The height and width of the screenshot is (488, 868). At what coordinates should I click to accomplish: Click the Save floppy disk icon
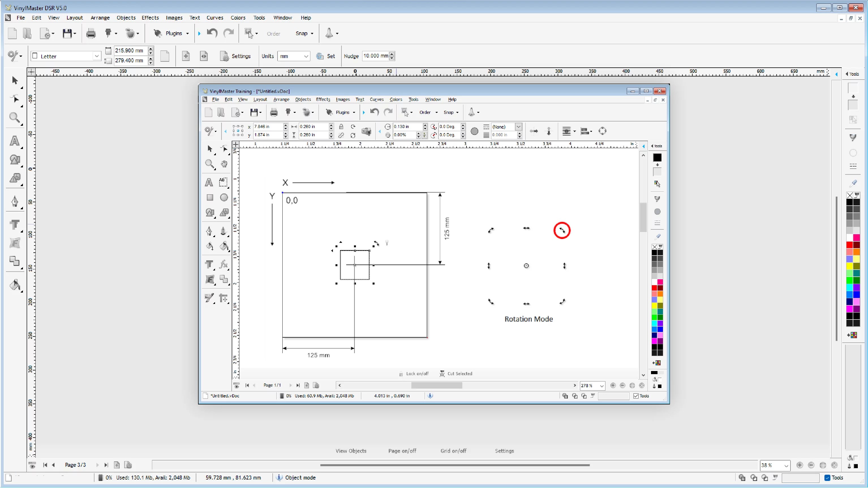(67, 33)
